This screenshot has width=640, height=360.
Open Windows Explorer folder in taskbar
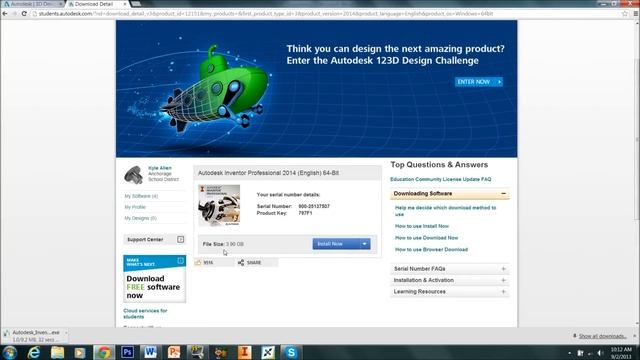[x=57, y=352]
